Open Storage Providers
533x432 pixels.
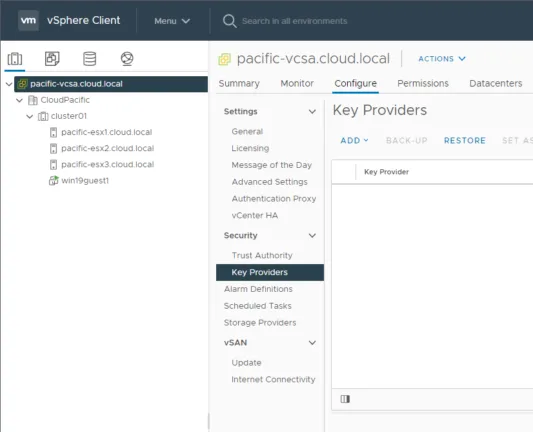[260, 323]
